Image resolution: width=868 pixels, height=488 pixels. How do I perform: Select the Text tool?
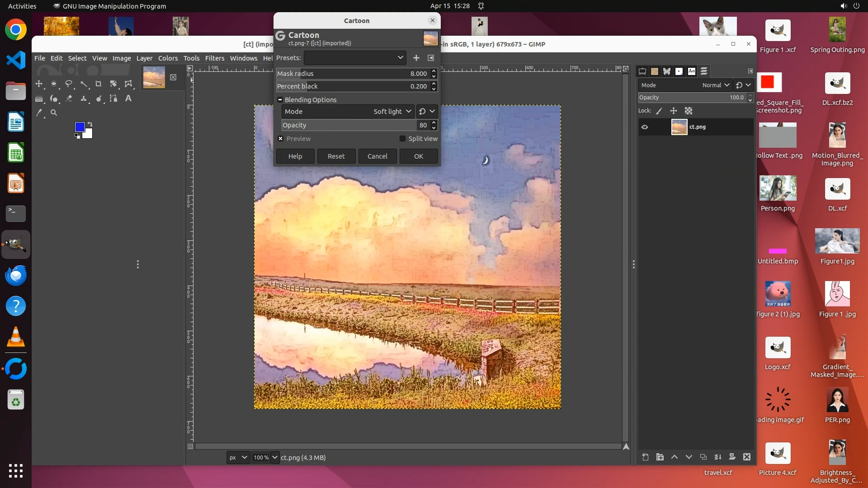tap(128, 99)
